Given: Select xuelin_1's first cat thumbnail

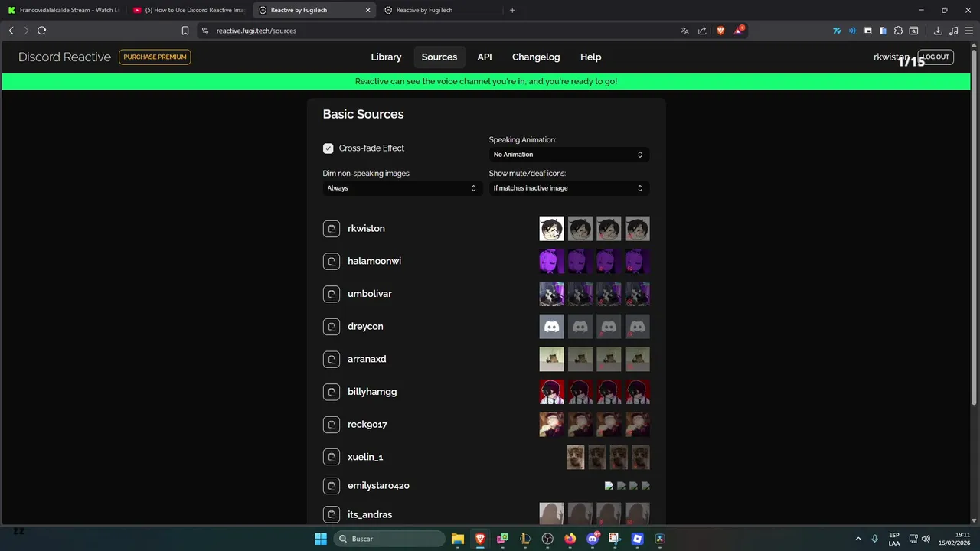Looking at the screenshot, I should pos(575,457).
